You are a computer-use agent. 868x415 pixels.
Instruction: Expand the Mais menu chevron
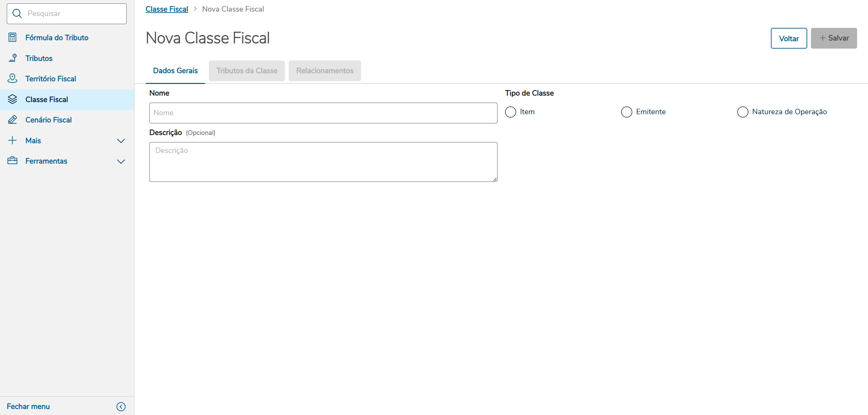click(121, 141)
